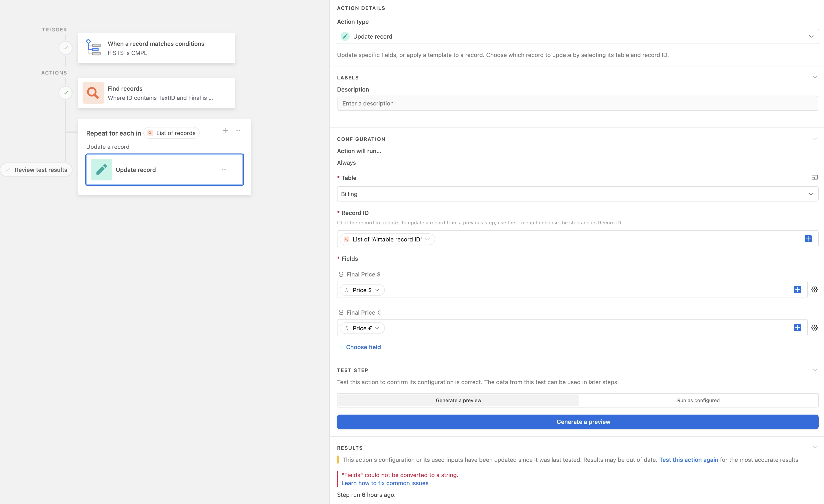The width and height of the screenshot is (824, 504).
Task: Expand the Price $ token dropdown
Action: pyautogui.click(x=377, y=290)
